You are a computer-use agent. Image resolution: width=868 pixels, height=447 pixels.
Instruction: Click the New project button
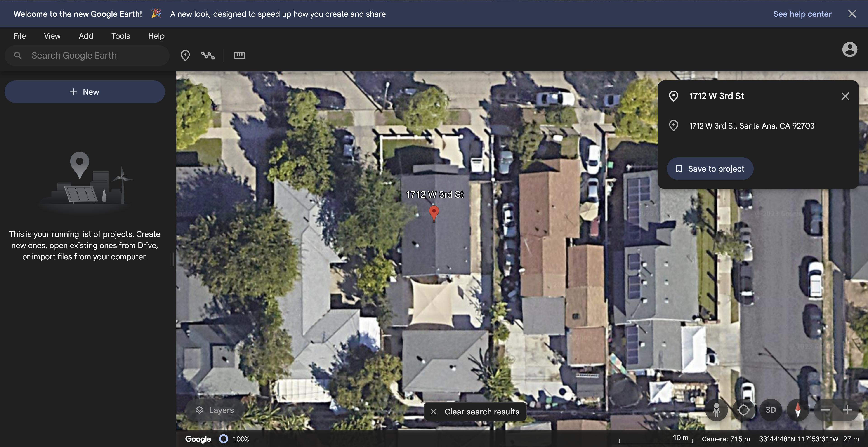pos(85,92)
